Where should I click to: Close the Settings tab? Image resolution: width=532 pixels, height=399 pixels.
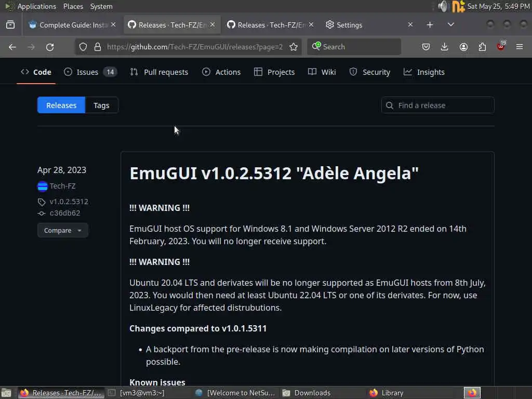(x=410, y=25)
